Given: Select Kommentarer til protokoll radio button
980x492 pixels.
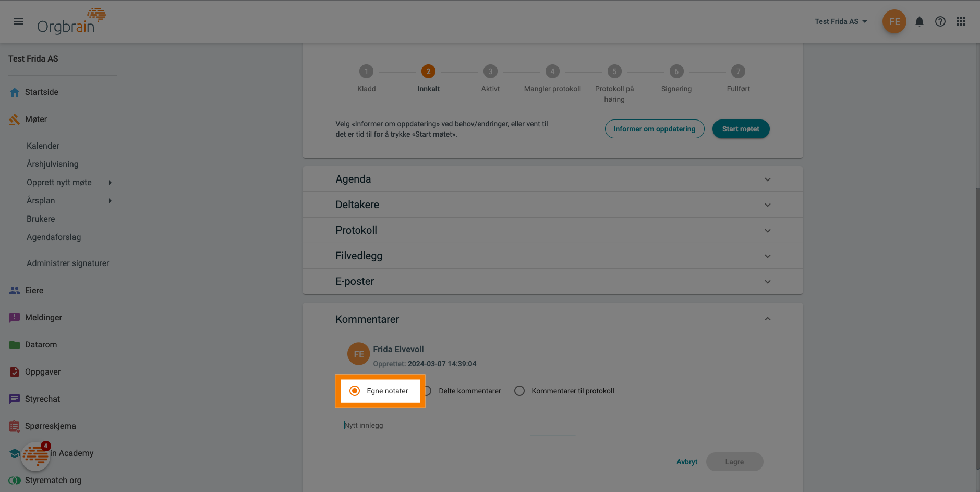Looking at the screenshot, I should (x=519, y=391).
